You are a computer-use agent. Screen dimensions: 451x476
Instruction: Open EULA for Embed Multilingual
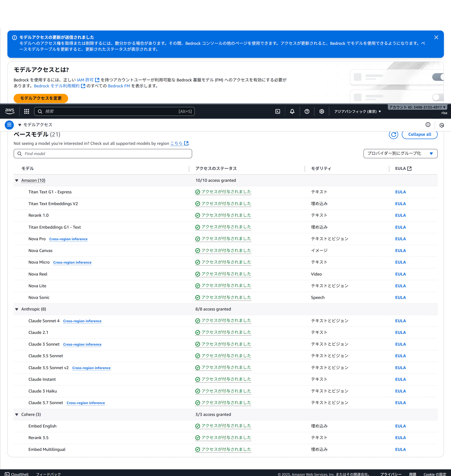click(x=400, y=449)
